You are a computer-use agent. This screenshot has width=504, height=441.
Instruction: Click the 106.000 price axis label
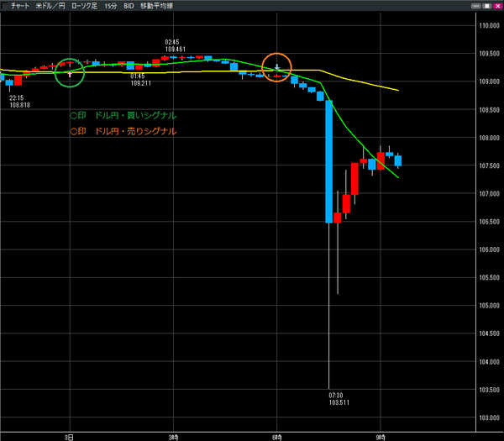coord(489,249)
